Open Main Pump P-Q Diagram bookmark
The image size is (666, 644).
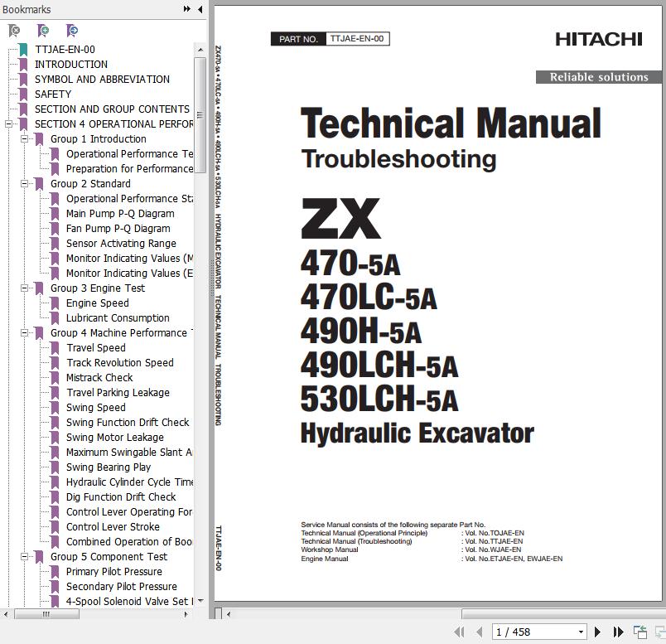(120, 213)
